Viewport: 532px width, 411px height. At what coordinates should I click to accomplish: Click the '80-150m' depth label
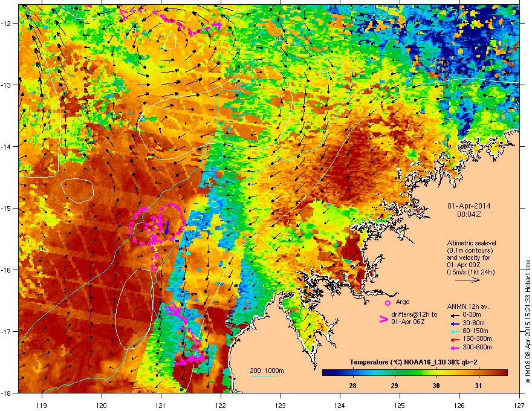tap(475, 331)
